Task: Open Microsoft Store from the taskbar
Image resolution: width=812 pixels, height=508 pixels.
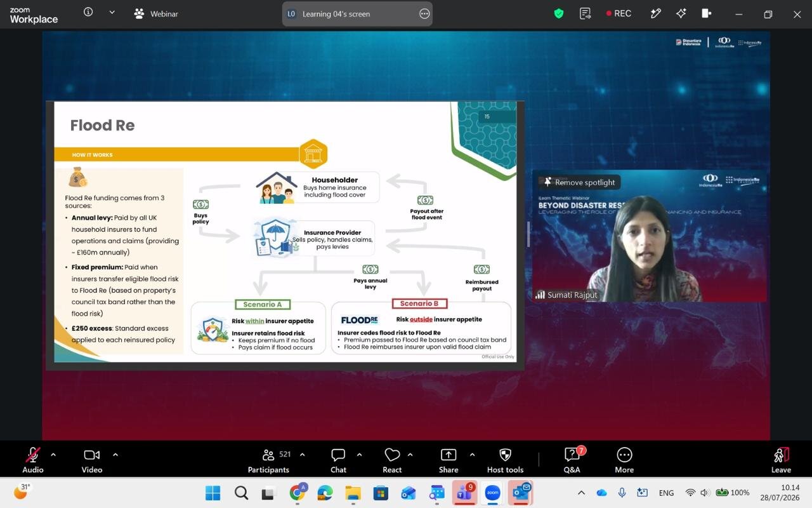Action: point(381,493)
